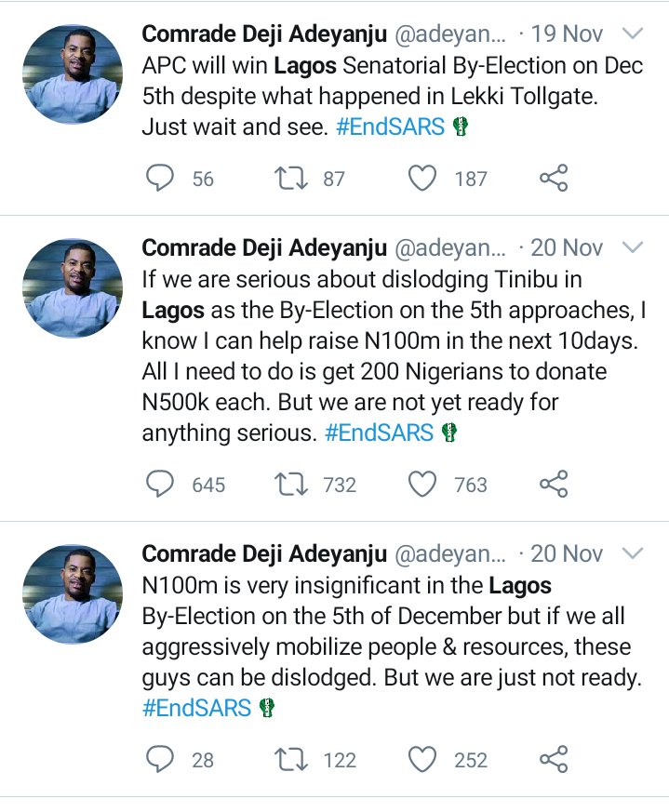This screenshot has height=812, width=669.
Task: Like the tweet with 763 likes
Action: pyautogui.click(x=423, y=484)
